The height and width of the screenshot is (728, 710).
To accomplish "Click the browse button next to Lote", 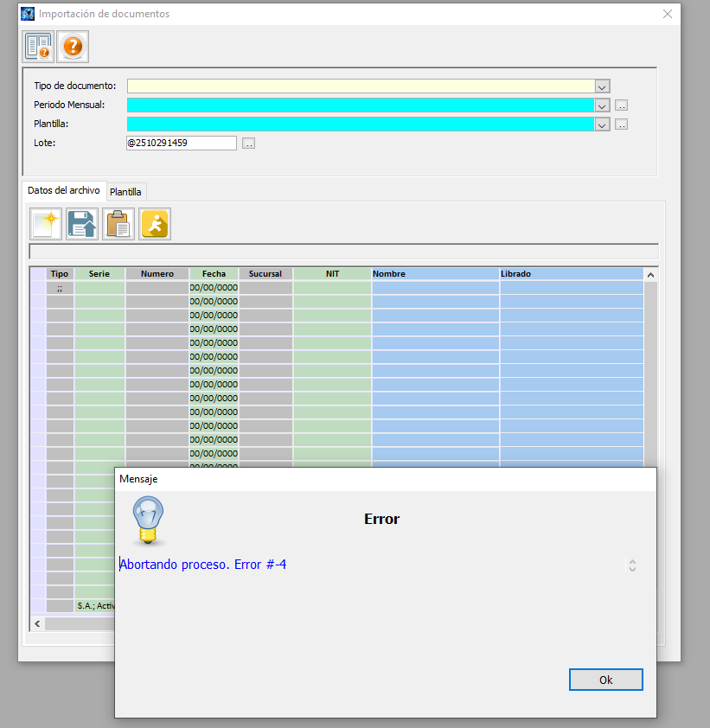I will coord(248,144).
